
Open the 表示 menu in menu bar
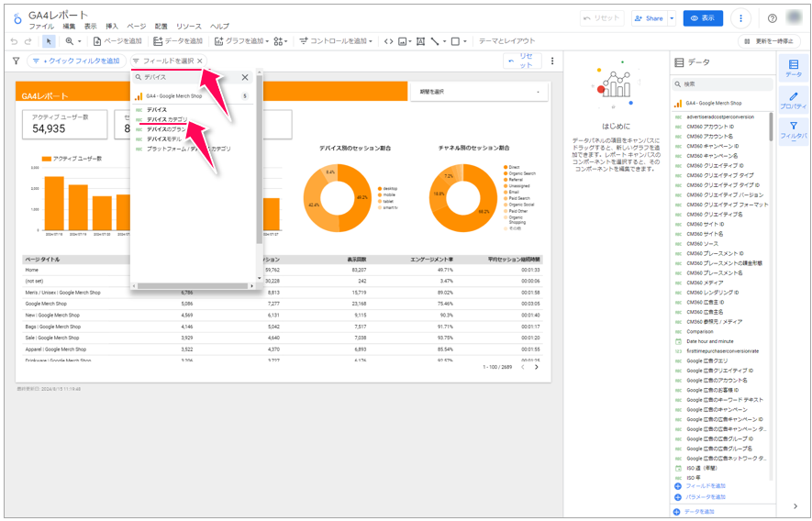click(x=91, y=27)
